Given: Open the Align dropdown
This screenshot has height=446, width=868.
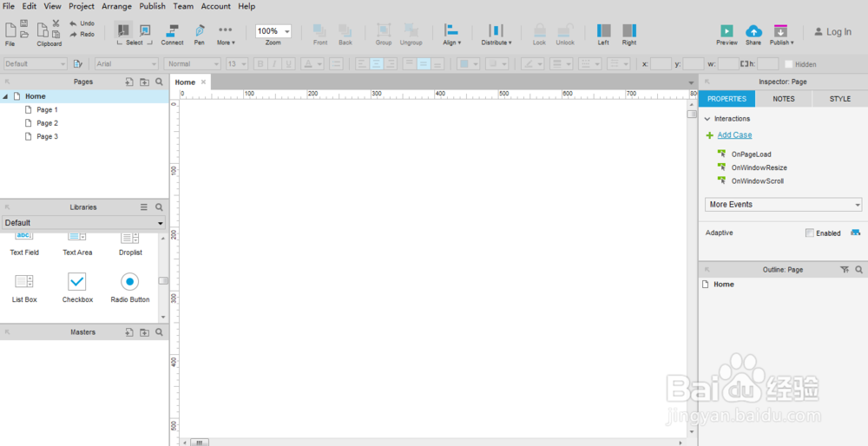Looking at the screenshot, I should pyautogui.click(x=451, y=35).
